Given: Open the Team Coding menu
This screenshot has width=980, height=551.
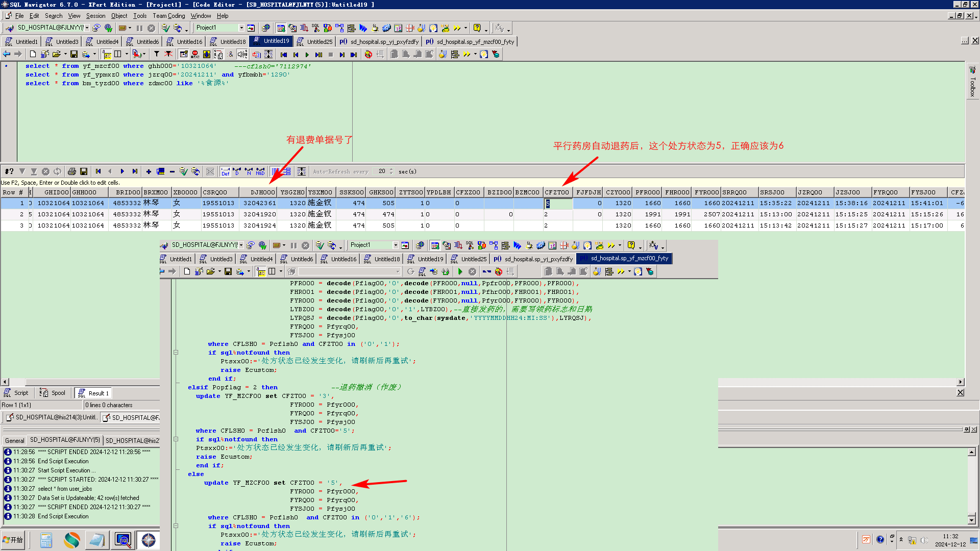Looking at the screenshot, I should click(168, 16).
